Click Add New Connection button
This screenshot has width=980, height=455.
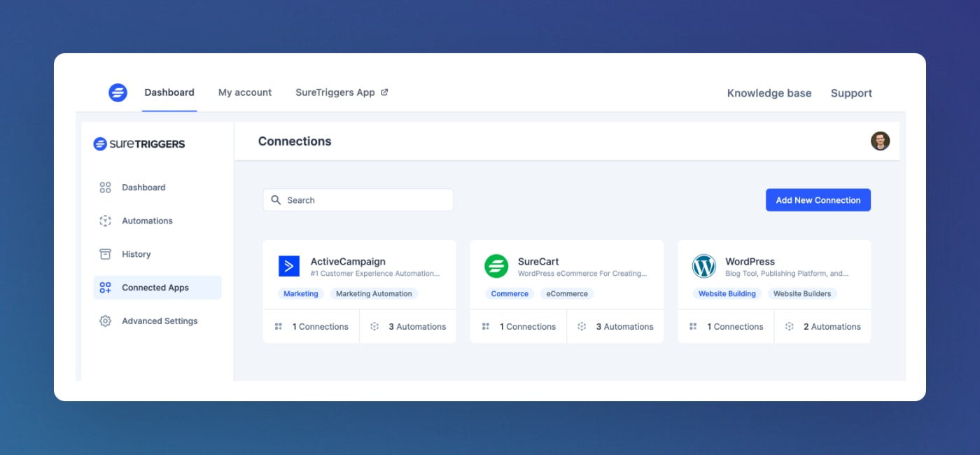[x=818, y=200]
